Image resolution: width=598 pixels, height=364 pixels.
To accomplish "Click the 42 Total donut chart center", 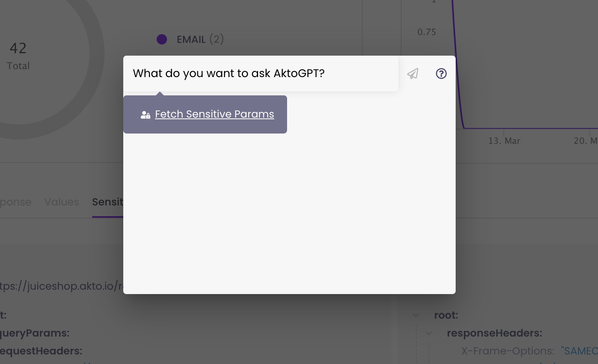I will click(18, 56).
